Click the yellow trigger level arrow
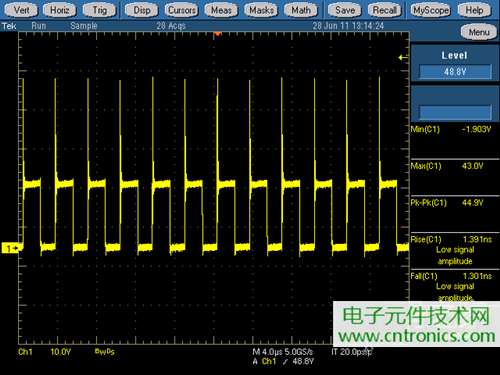 pos(403,58)
